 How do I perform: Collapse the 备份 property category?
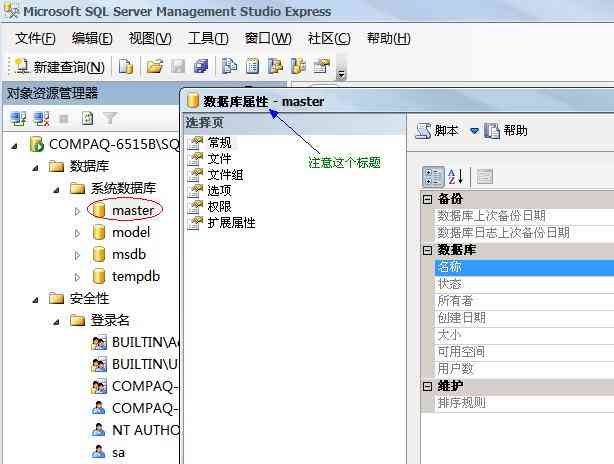[428, 200]
